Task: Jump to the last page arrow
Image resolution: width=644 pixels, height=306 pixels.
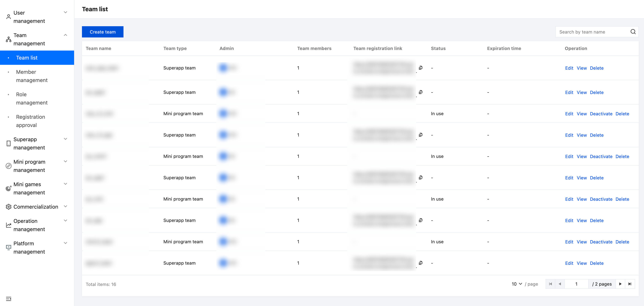Action: pos(630,284)
